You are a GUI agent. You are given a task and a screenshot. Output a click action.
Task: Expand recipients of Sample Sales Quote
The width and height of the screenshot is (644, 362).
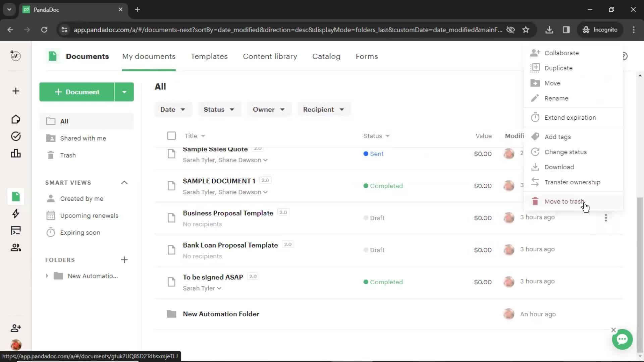(x=265, y=160)
